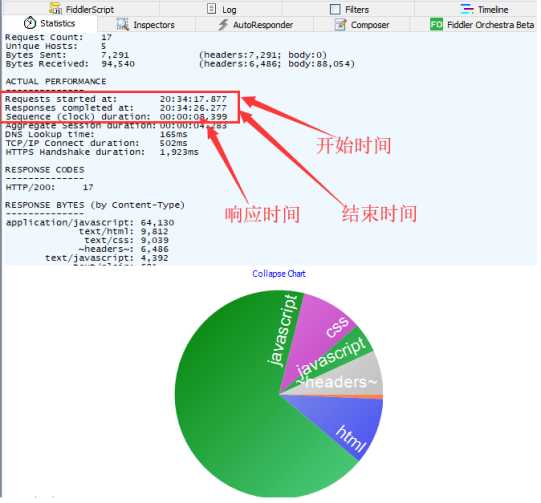Screen dimensions: 541x503
Task: Click the text/css 9,039 line
Action: tap(127, 240)
